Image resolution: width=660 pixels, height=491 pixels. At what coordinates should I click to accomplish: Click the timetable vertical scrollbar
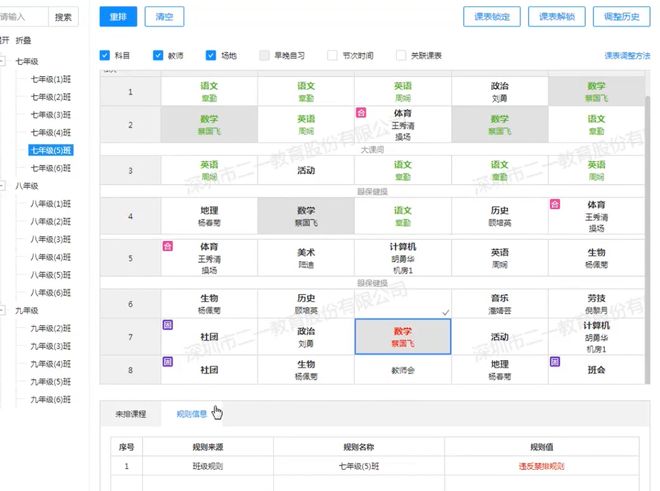coord(647,238)
